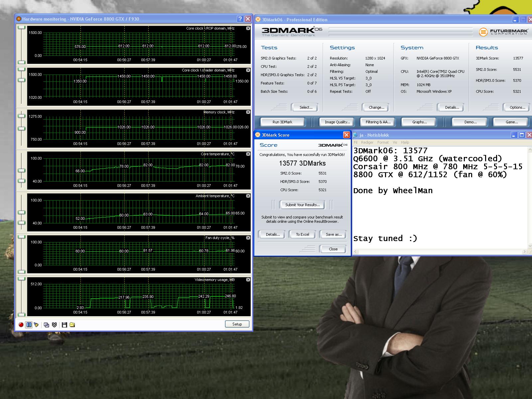This screenshot has height=399, width=532.
Task: Click the '13577 3DMarks' score text
Action: (x=302, y=163)
